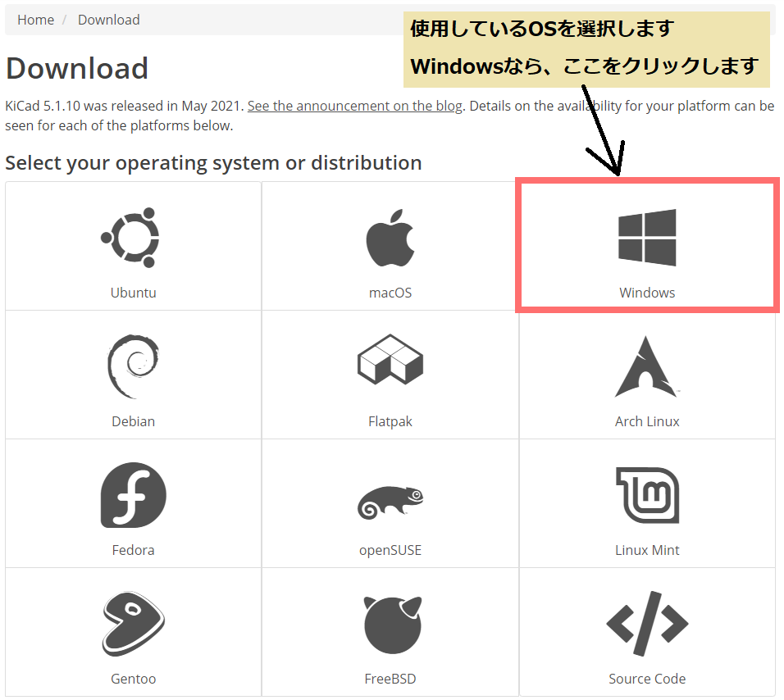This screenshot has height=700, width=784.
Task: Click the Debian text label
Action: point(134,421)
